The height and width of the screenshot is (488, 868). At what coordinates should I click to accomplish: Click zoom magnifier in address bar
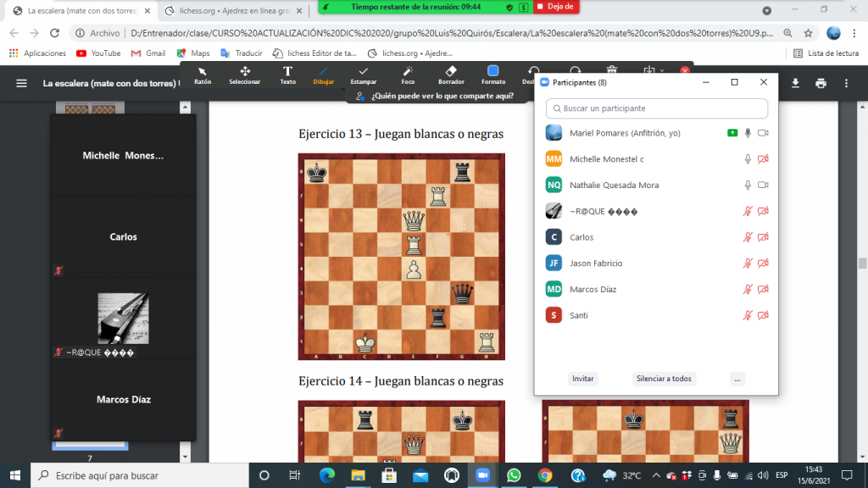click(787, 33)
